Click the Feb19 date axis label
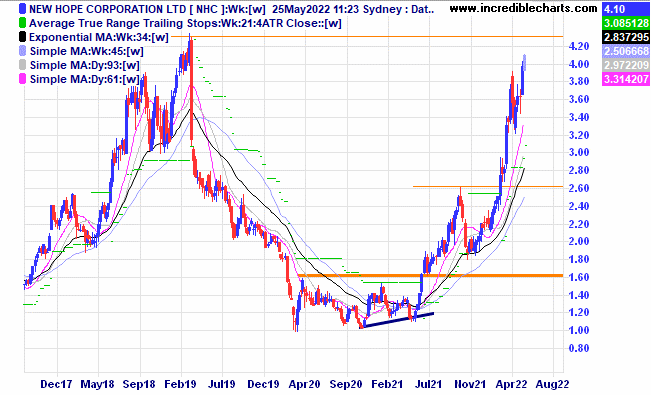Image resolution: width=651 pixels, height=395 pixels. [180, 384]
